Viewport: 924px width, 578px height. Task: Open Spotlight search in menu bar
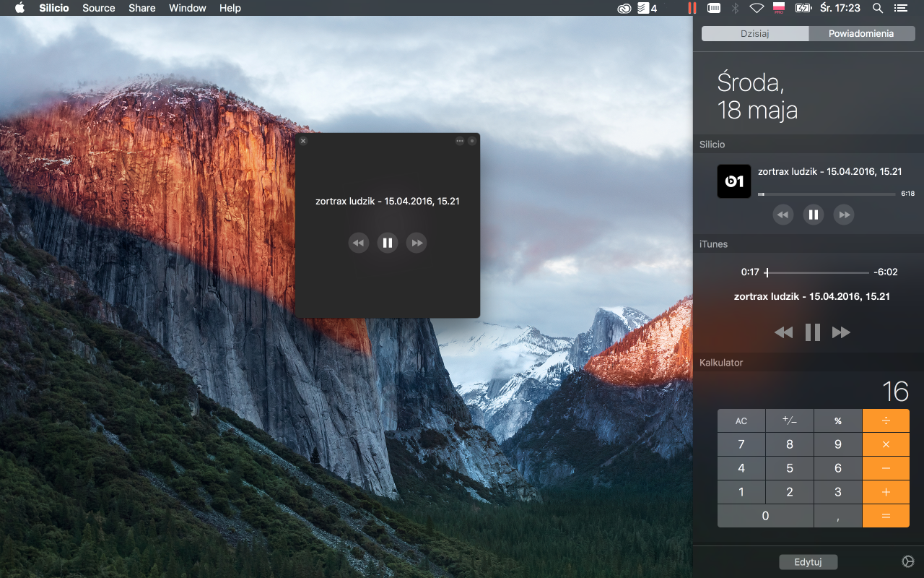pyautogui.click(x=878, y=8)
